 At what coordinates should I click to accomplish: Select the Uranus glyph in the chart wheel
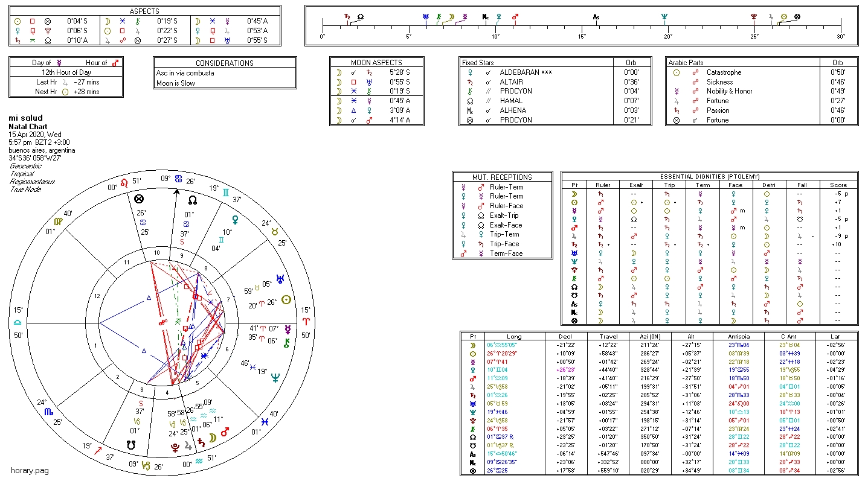[280, 279]
